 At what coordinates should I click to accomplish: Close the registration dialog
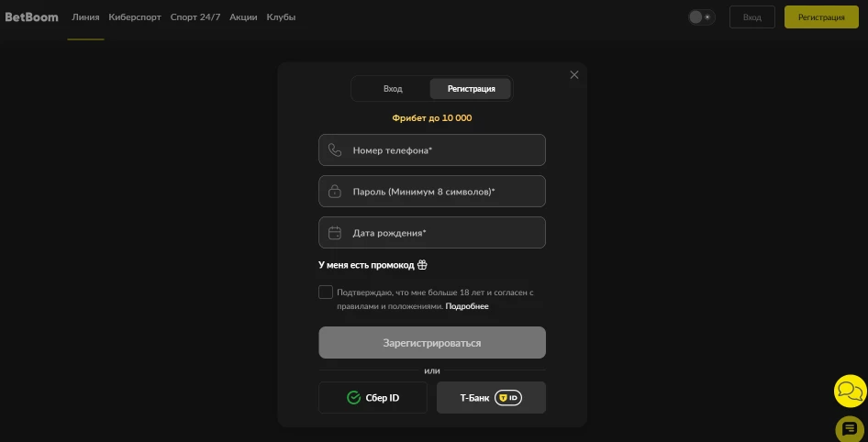click(574, 75)
